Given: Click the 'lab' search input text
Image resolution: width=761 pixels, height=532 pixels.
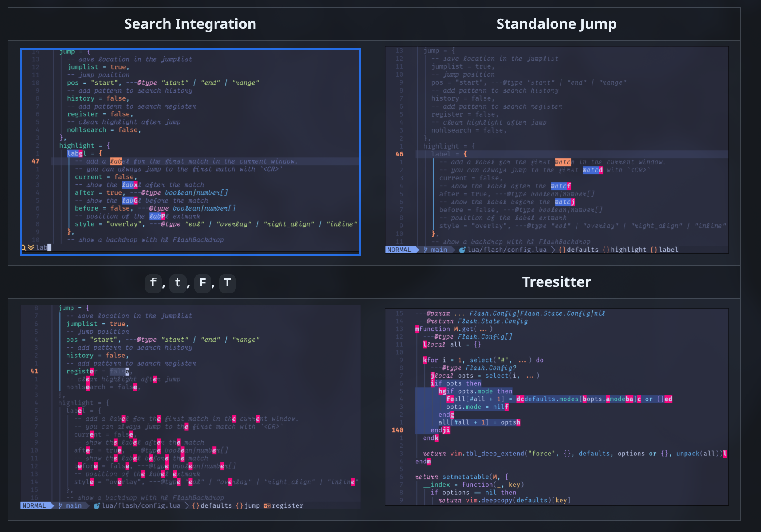Looking at the screenshot, I should [41, 247].
